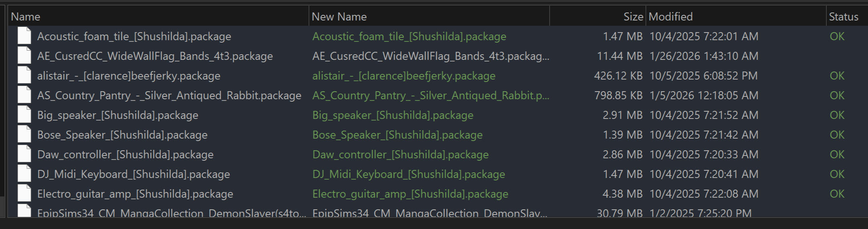The height and width of the screenshot is (229, 868).
Task: Click file icon for DJ_Midi_Keyboard package
Action: pyautogui.click(x=24, y=174)
